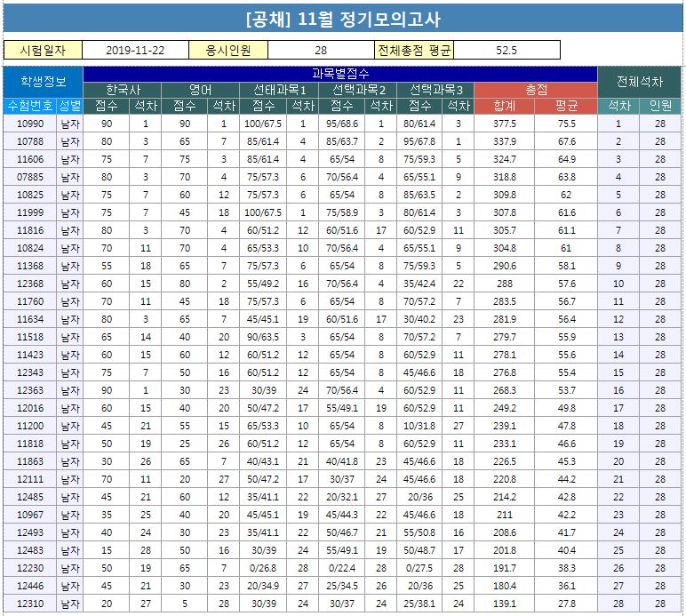Click student number 12446
This screenshot has width=686, height=616.
pyautogui.click(x=29, y=586)
